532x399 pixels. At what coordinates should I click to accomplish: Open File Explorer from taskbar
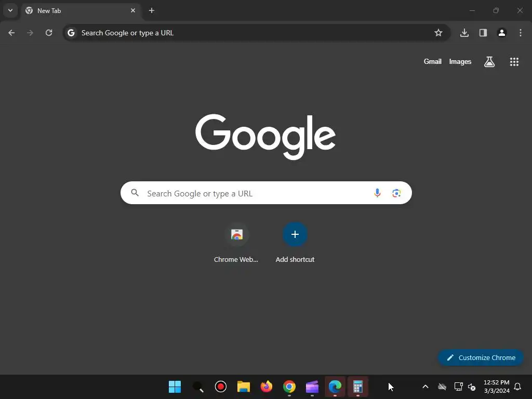click(244, 387)
